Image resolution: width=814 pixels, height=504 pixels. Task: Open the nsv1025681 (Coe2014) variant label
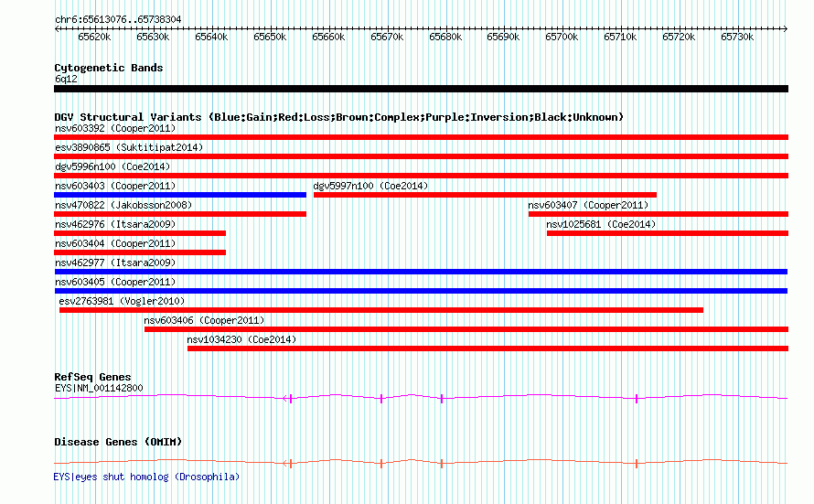(x=601, y=224)
